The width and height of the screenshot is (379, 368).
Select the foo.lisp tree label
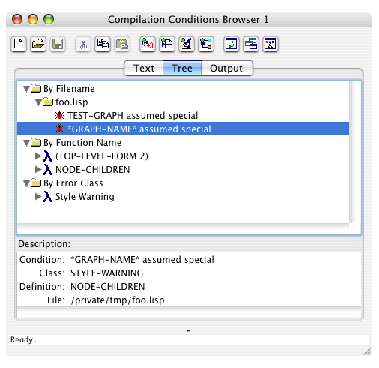[72, 102]
